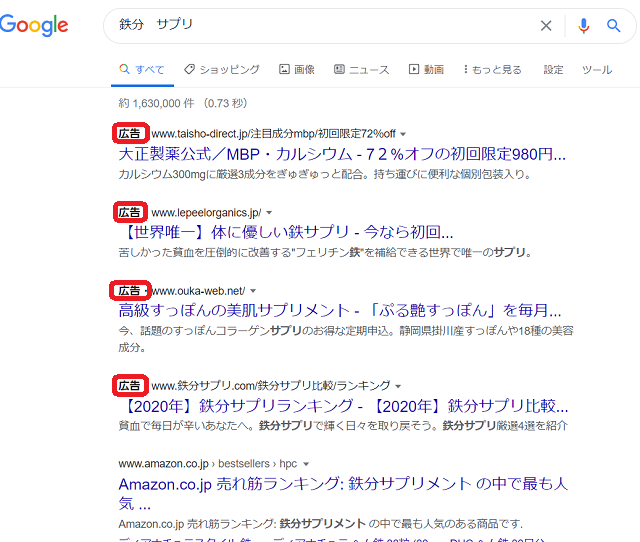Click the blue magnifier search button

[614, 26]
